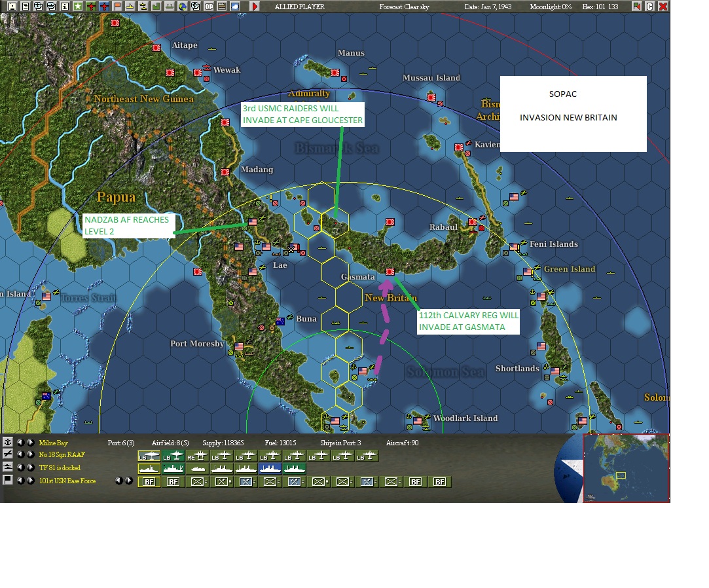The height and width of the screenshot is (588, 709).
Task: Go to next base after Milne Bay
Action: coord(30,443)
